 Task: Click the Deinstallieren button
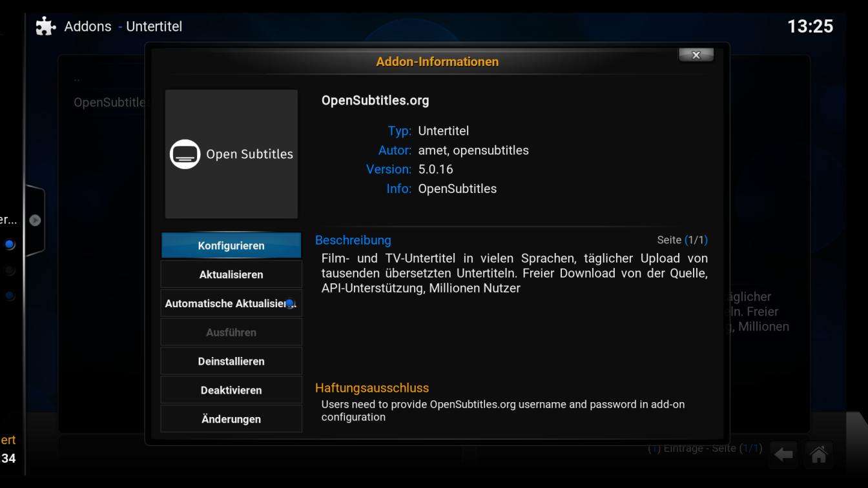[231, 361]
